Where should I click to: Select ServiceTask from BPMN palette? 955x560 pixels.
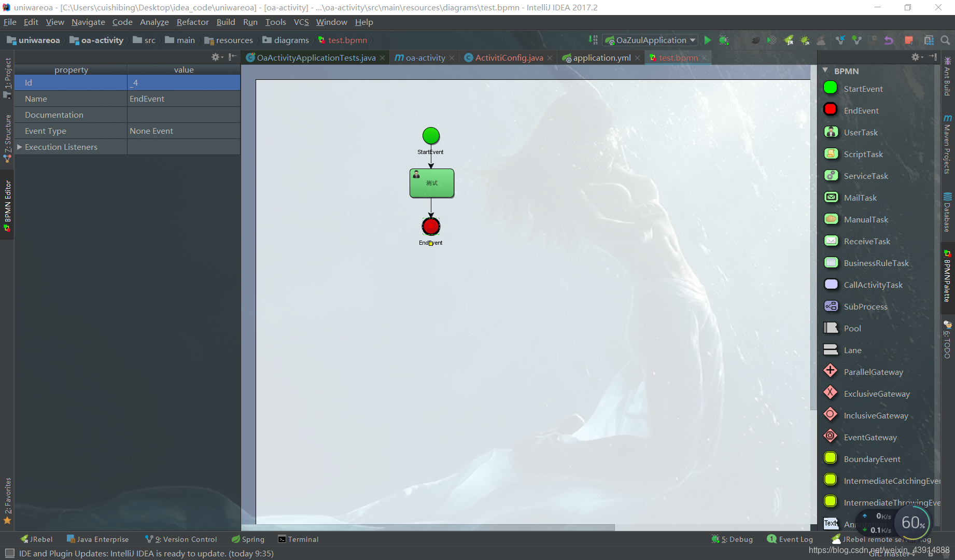[855, 176]
